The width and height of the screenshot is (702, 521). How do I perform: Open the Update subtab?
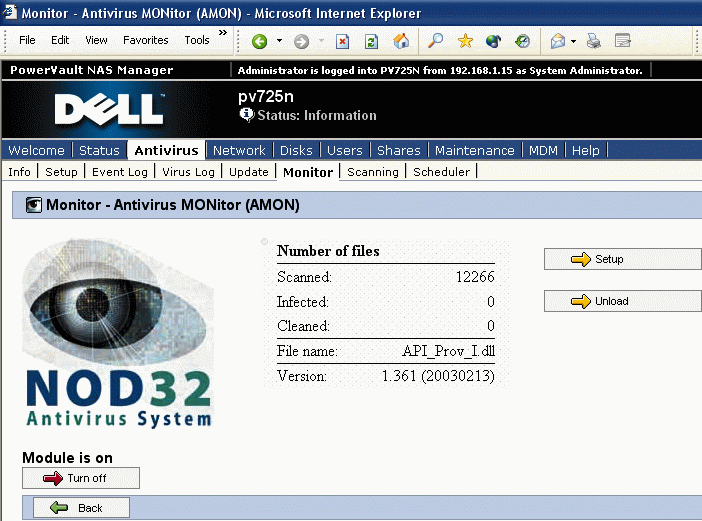pyautogui.click(x=248, y=172)
